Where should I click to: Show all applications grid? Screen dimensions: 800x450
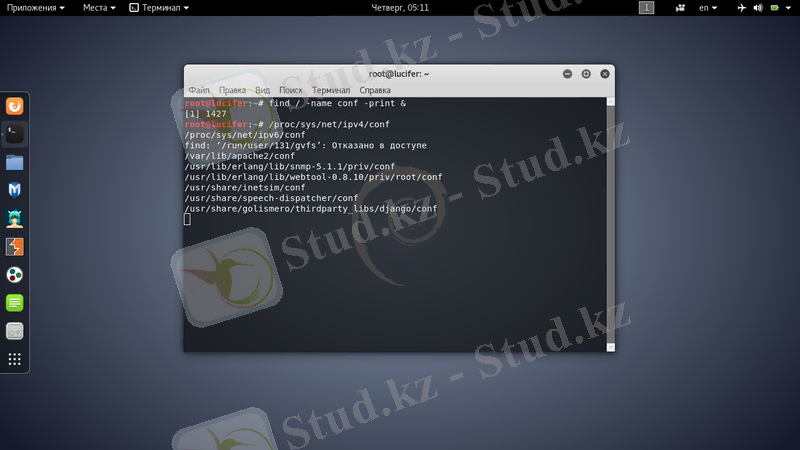pyautogui.click(x=14, y=359)
